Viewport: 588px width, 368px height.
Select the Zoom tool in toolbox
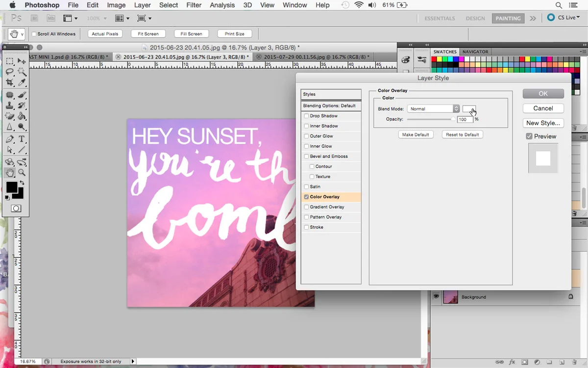[x=22, y=173]
